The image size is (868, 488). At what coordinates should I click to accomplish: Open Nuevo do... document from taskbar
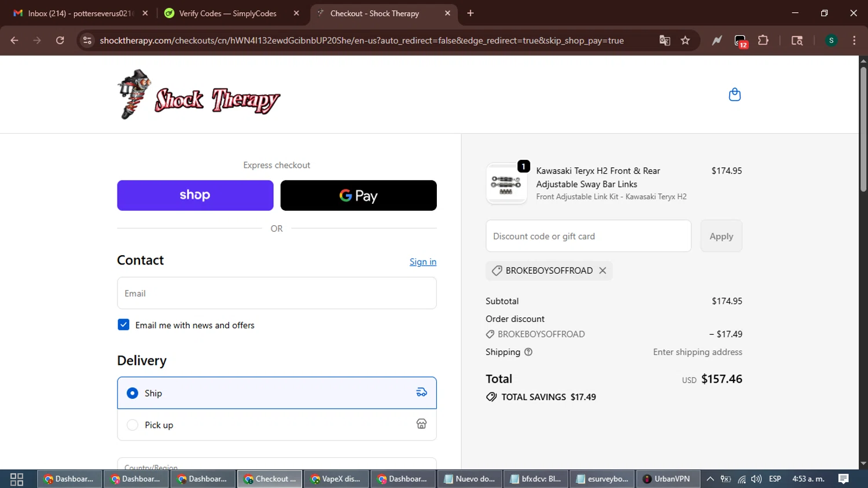click(469, 479)
